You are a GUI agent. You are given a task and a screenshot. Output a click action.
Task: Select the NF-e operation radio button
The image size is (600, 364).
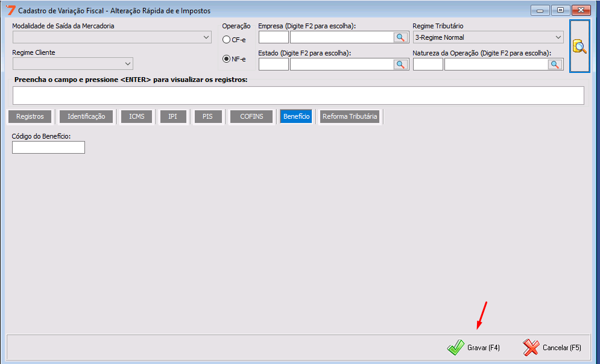227,59
